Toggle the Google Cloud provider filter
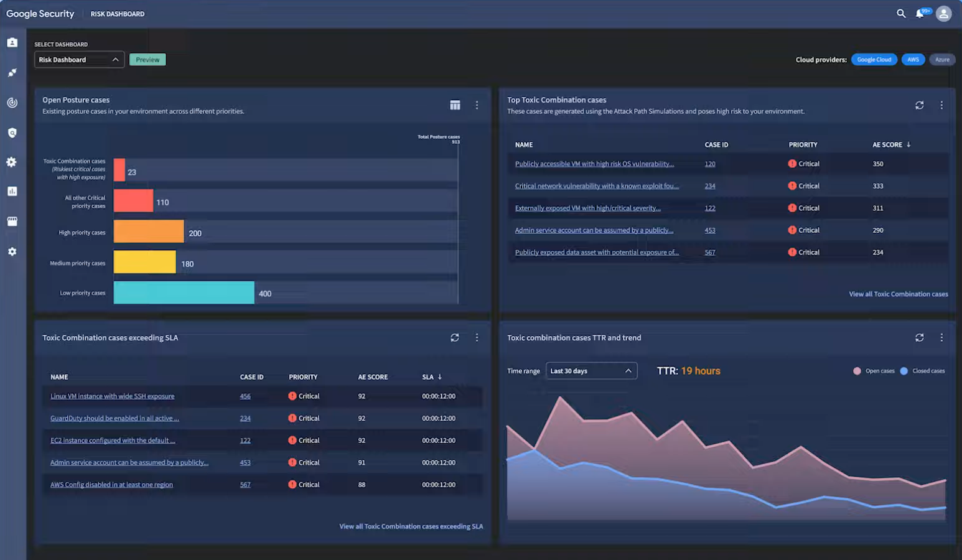 874,60
